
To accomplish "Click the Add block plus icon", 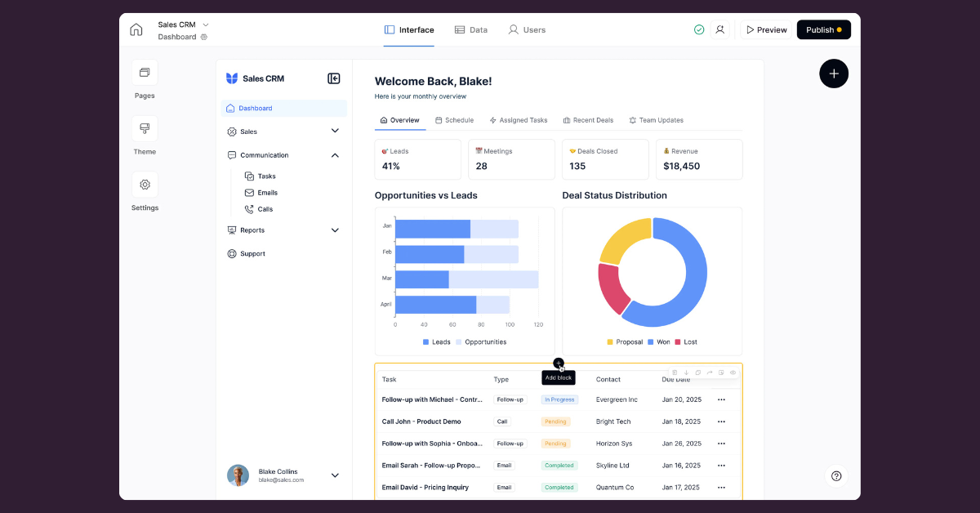I will [559, 363].
